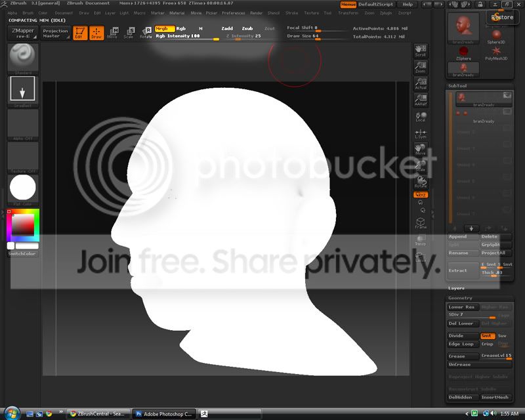Open the ZMapper rev-E plugin

click(24, 32)
